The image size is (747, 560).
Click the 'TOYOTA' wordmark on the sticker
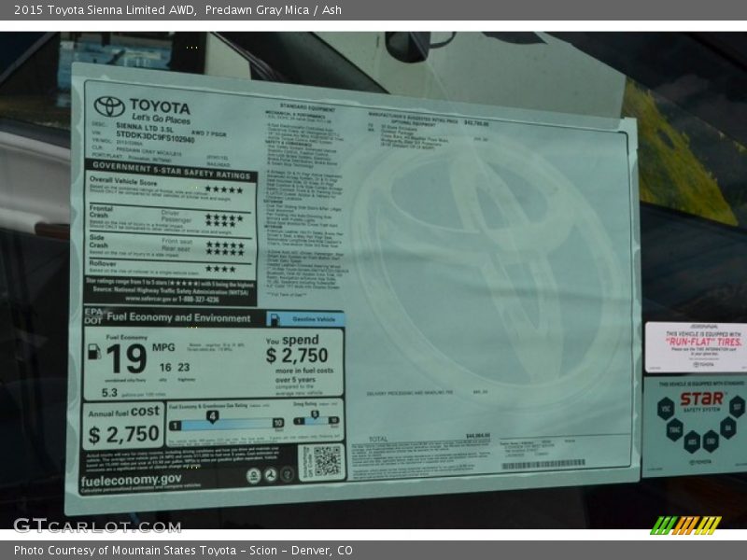(x=160, y=106)
